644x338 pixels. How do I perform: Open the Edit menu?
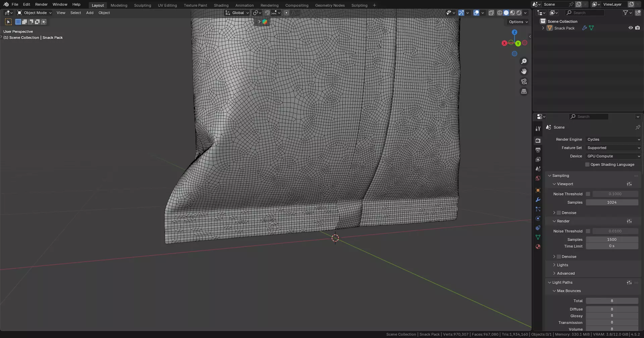click(26, 4)
